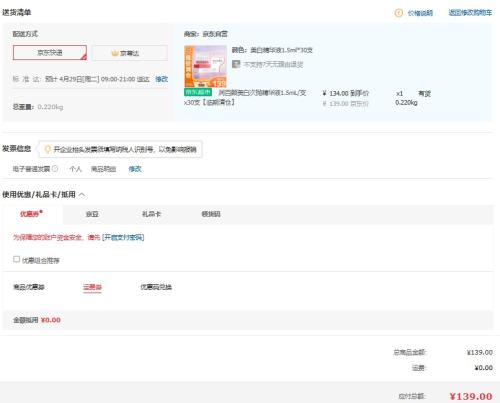The height and width of the screenshot is (403, 500).
Task: Select the 优惠码兑换 sub-tab
Action: click(x=156, y=287)
